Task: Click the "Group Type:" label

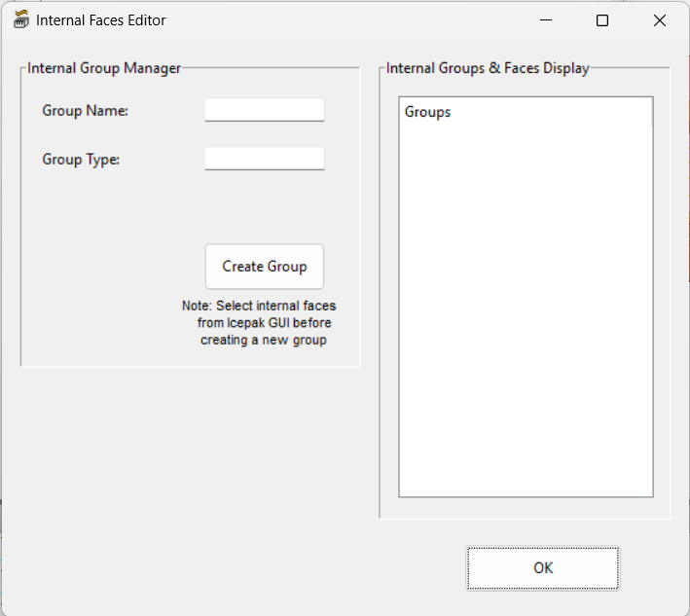Action: click(x=81, y=160)
